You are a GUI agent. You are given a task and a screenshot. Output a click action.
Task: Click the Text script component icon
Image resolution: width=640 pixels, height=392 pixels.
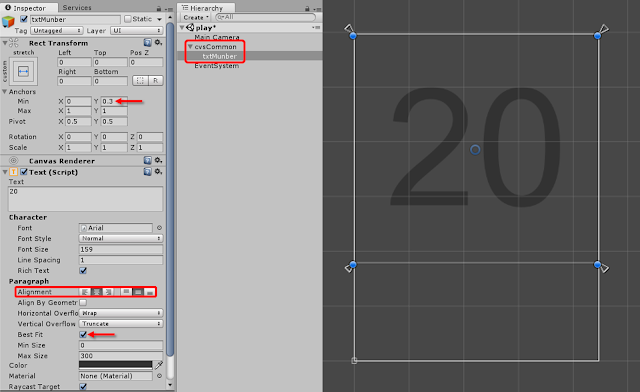point(13,172)
